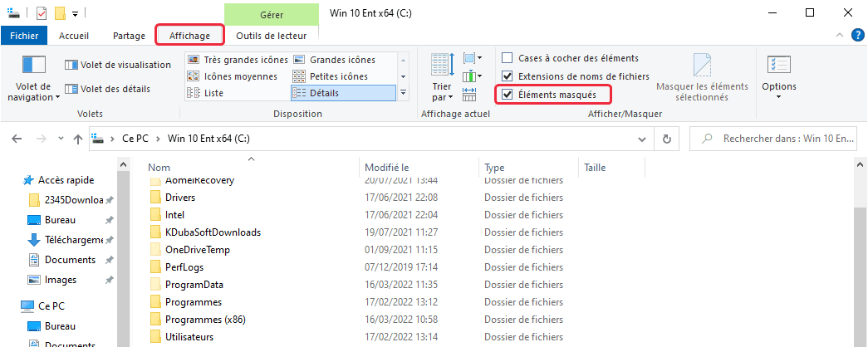Open the Options button

pos(779,76)
